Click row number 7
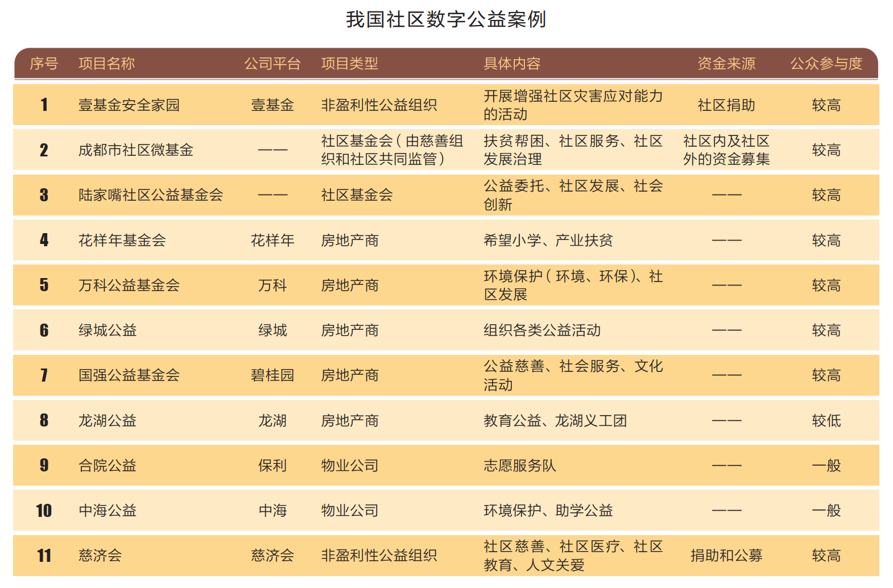Image resolution: width=893 pixels, height=588 pixels. [44, 375]
